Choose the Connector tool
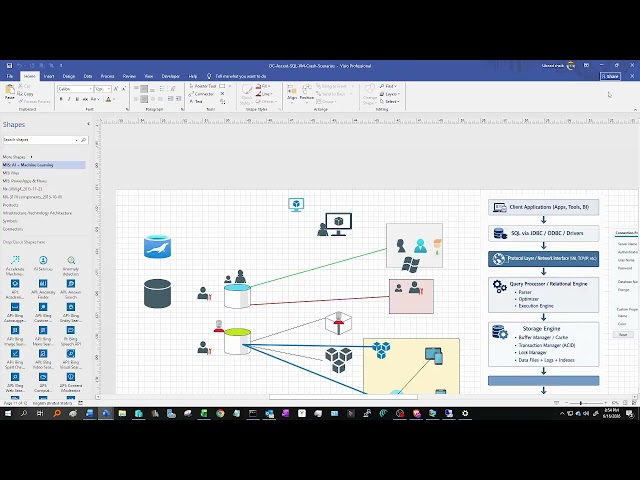The height and width of the screenshot is (480, 640). pos(202,94)
